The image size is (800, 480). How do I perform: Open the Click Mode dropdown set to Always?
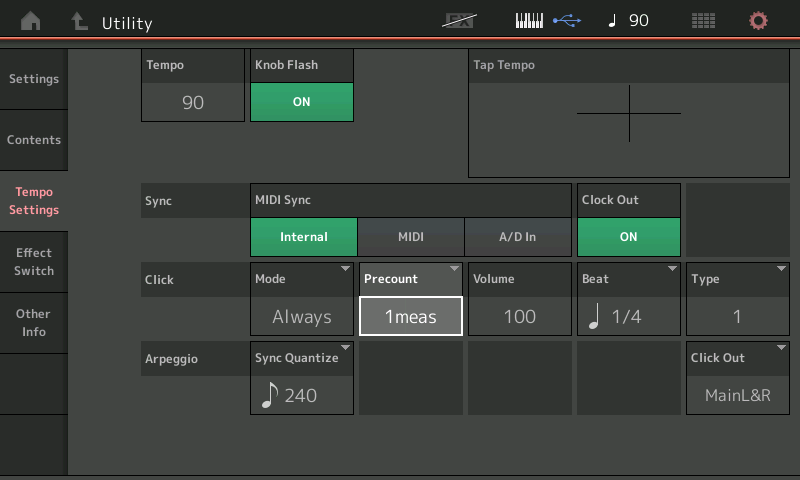coord(302,299)
